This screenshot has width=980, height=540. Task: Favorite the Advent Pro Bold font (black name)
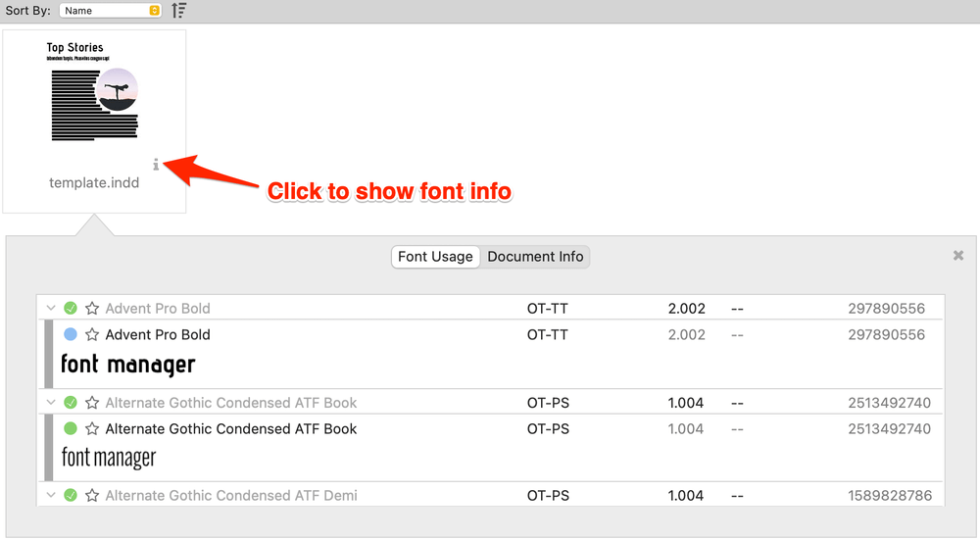point(92,334)
